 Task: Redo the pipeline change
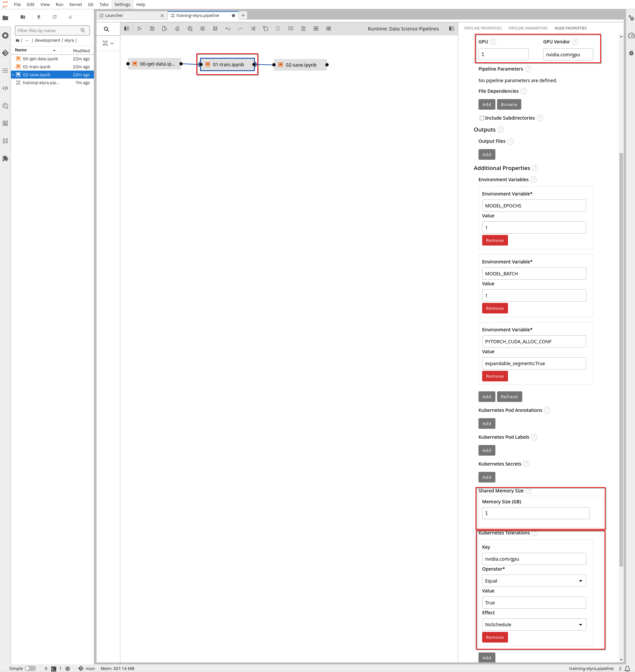240,29
